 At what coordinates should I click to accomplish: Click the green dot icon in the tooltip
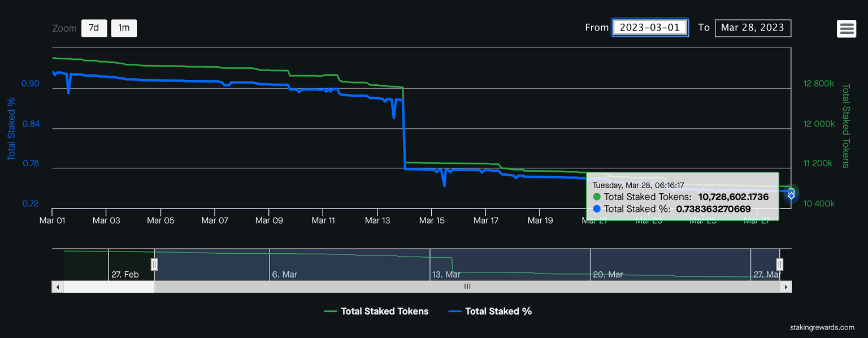[596, 197]
